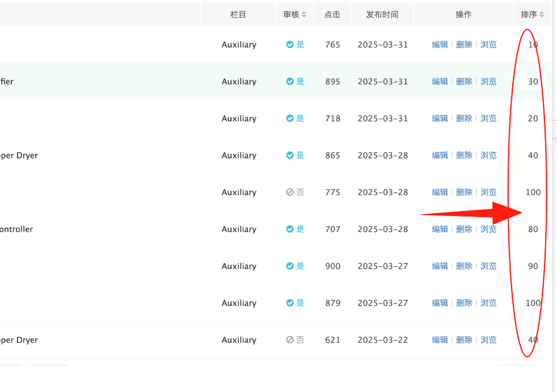Open 编辑 for the row with 775 clicks
The height and width of the screenshot is (392, 557).
[x=440, y=192]
